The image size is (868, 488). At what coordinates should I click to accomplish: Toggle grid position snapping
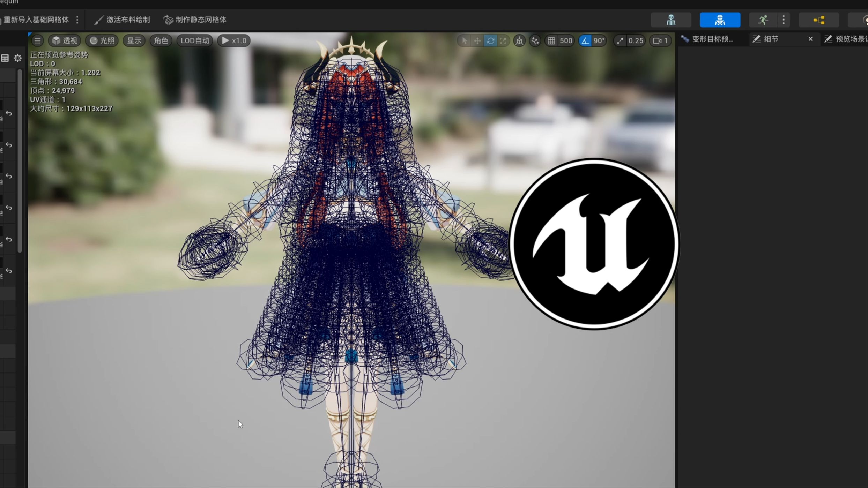551,41
